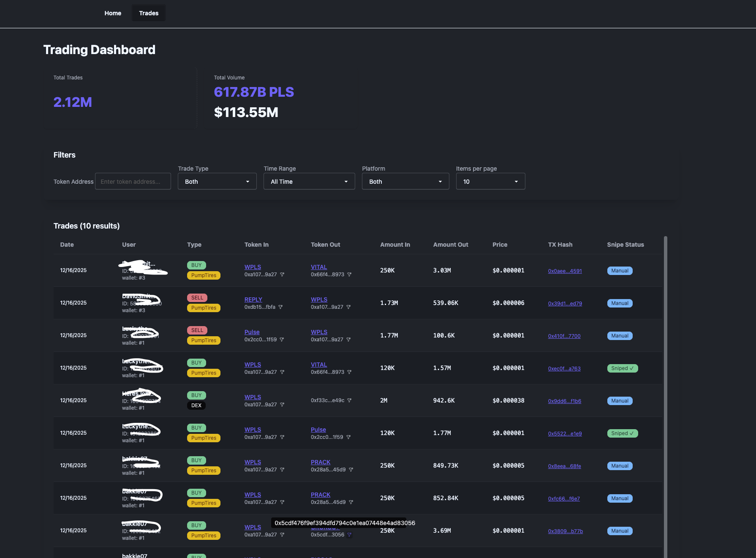The height and width of the screenshot is (558, 756).
Task: Click the DEX platform tag
Action: tap(196, 406)
